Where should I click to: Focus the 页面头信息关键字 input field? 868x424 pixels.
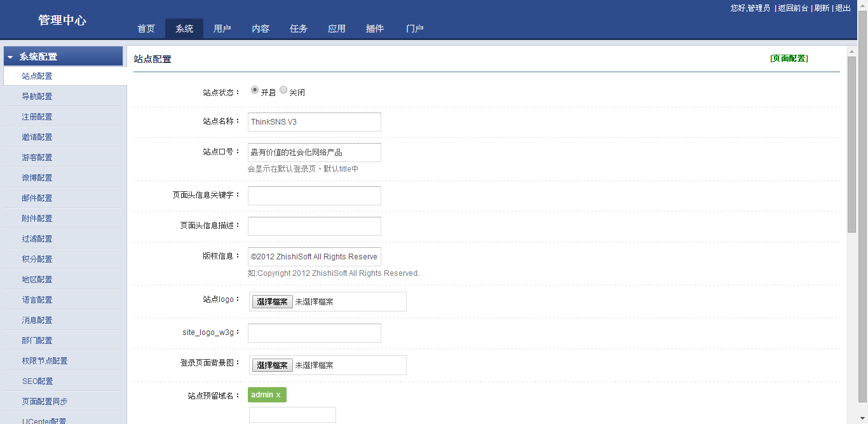pyautogui.click(x=314, y=196)
